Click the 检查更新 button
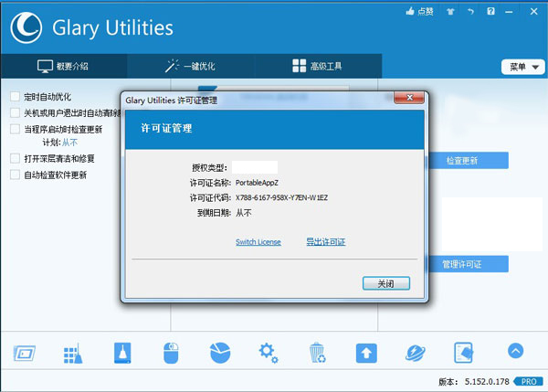 (468, 161)
